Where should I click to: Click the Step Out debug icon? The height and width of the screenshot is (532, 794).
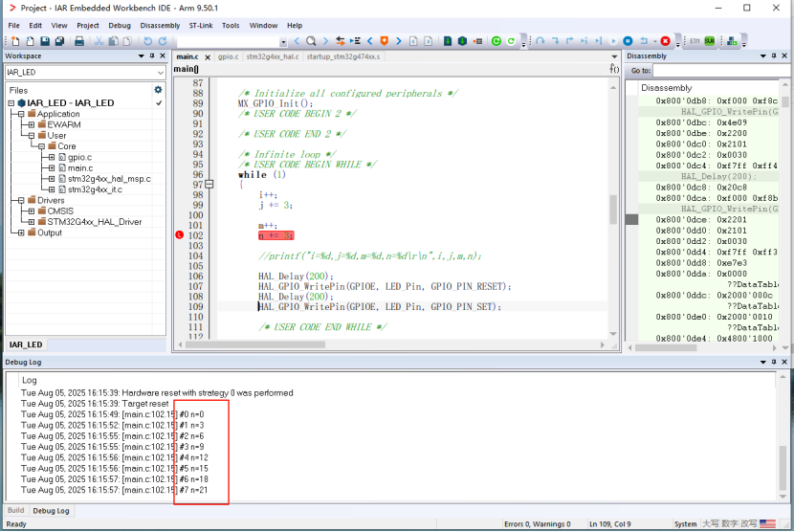pyautogui.click(x=570, y=41)
